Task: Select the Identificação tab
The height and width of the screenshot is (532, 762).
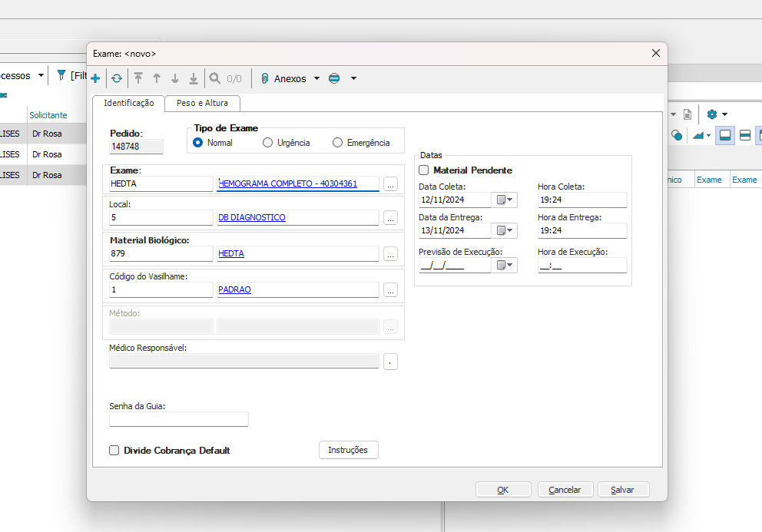Action: 129,103
